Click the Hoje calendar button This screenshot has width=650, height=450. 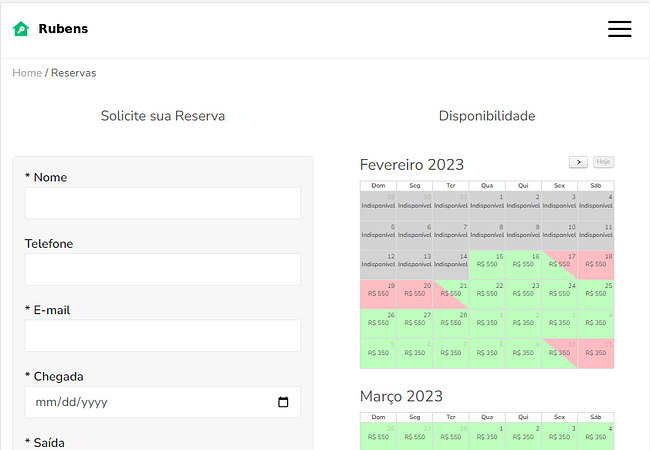pos(603,162)
